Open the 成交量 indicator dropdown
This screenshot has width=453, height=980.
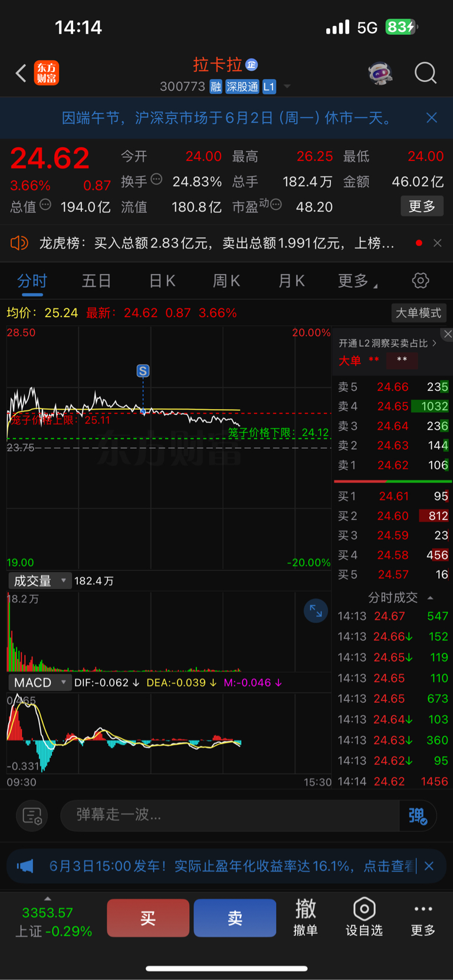(40, 581)
